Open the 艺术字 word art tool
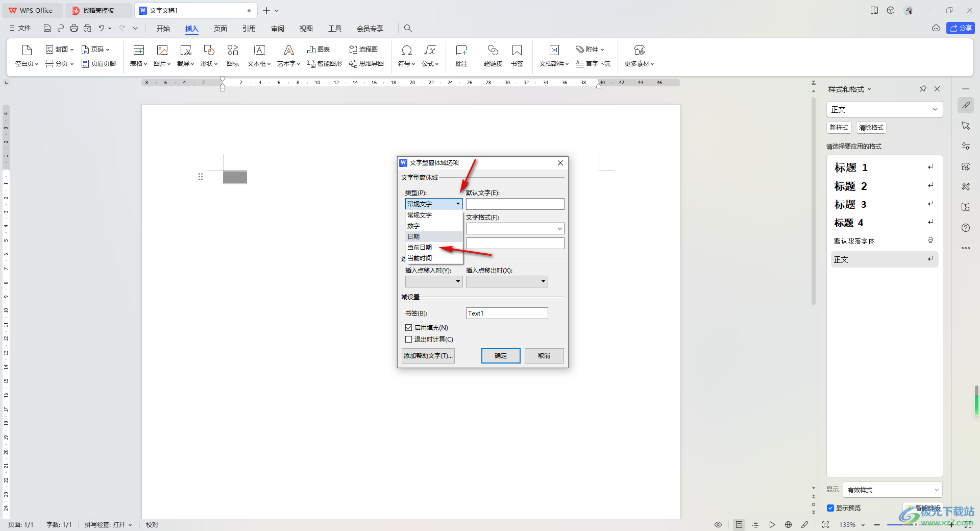 pyautogui.click(x=288, y=56)
